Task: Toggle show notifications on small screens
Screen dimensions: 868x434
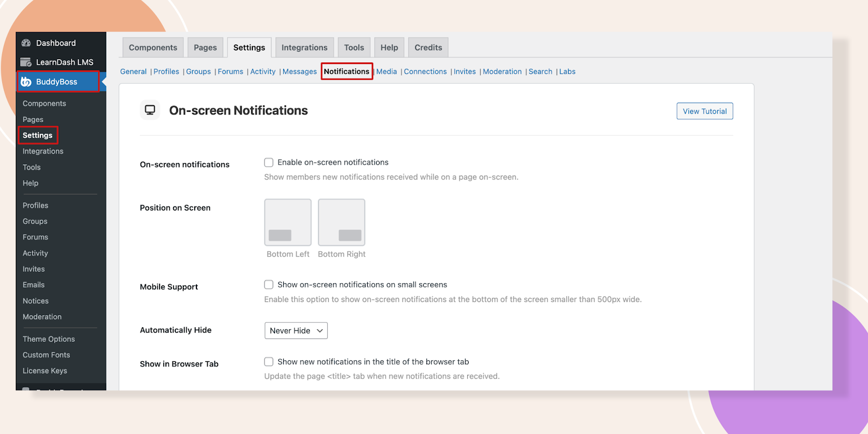Action: coord(269,285)
